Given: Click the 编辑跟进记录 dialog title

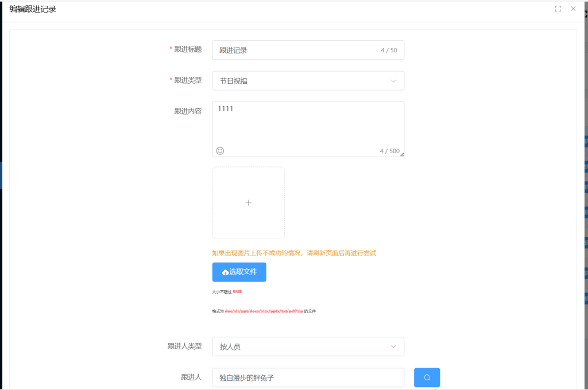Looking at the screenshot, I should point(33,9).
